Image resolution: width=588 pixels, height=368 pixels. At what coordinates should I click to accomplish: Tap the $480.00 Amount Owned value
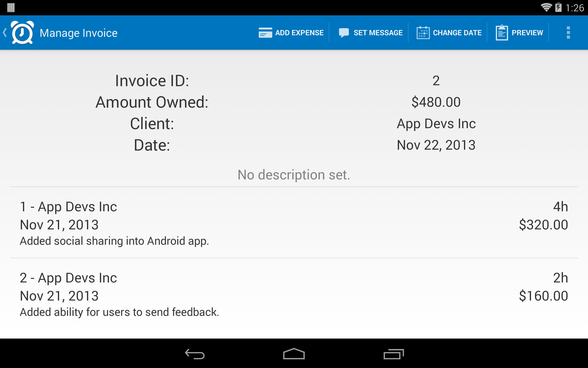point(436,102)
